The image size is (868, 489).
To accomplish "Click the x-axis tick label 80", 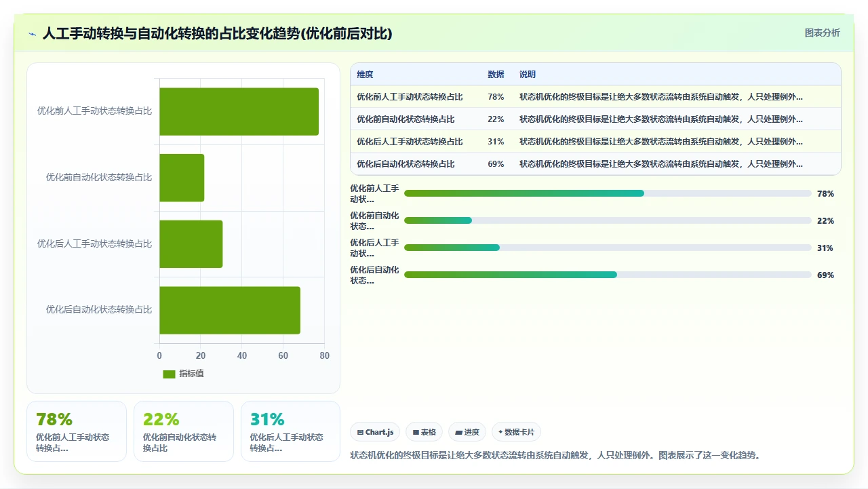I will [325, 355].
